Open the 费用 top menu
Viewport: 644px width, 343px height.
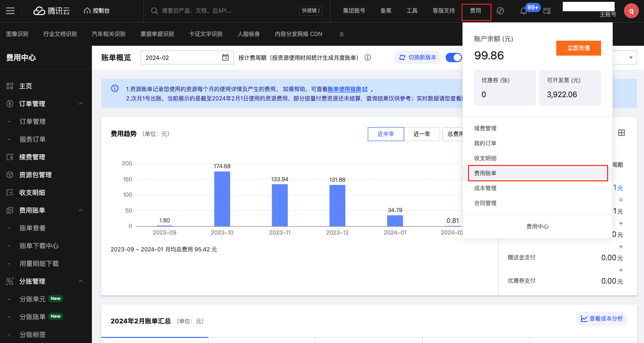[x=476, y=11]
